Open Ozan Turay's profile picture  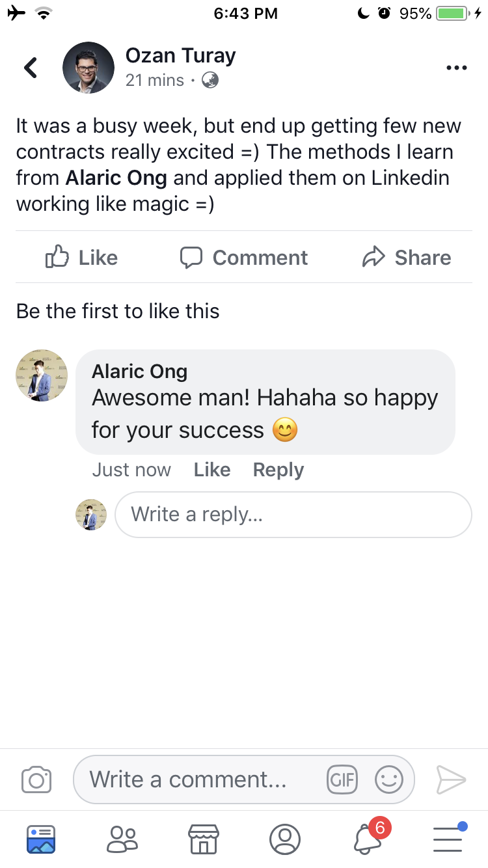[x=88, y=68]
